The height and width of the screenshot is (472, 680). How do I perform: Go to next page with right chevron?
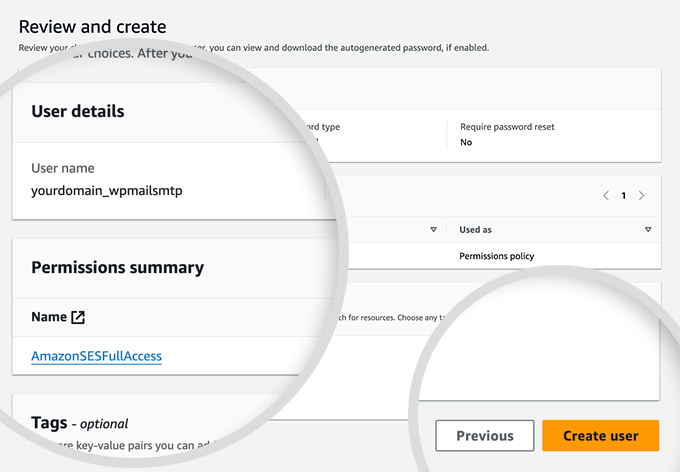tap(641, 196)
